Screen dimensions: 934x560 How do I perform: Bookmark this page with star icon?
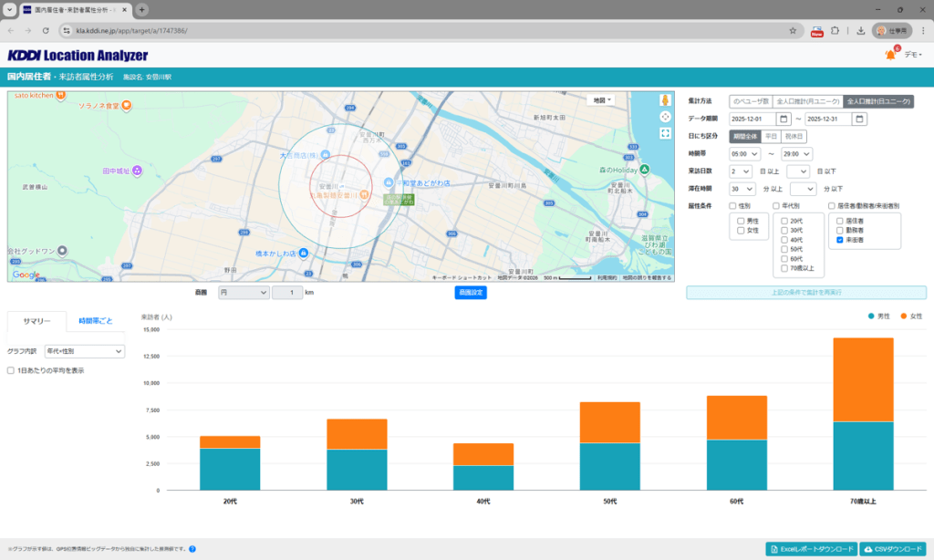tap(793, 30)
